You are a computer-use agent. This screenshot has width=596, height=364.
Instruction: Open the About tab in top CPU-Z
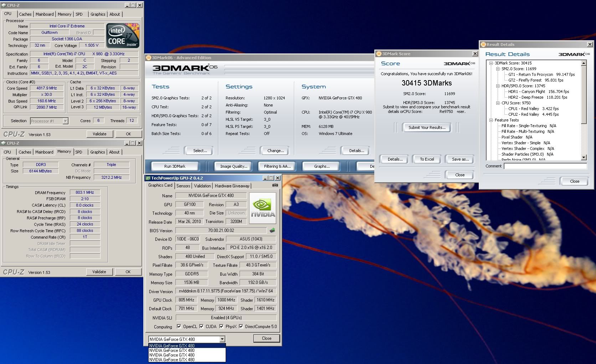(115, 14)
